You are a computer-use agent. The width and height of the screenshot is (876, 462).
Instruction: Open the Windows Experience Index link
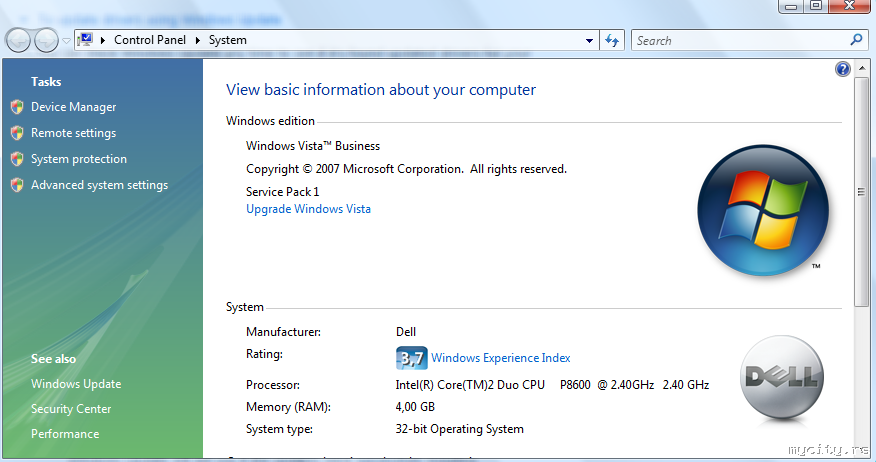pos(501,358)
